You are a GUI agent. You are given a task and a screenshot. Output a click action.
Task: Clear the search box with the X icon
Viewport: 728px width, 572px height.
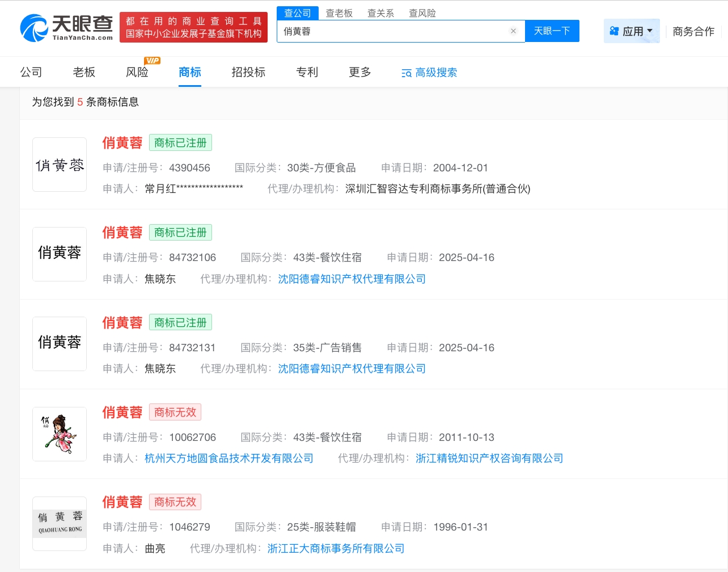(x=513, y=31)
